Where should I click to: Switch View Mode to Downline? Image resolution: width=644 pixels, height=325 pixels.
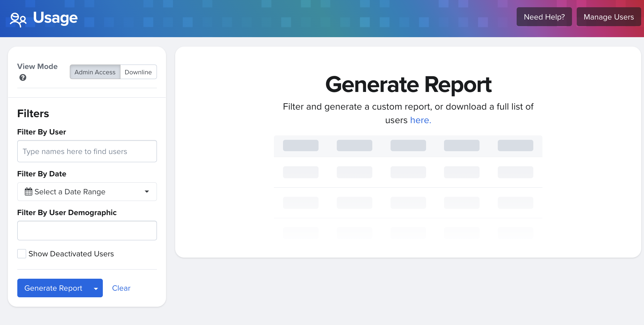pyautogui.click(x=138, y=72)
